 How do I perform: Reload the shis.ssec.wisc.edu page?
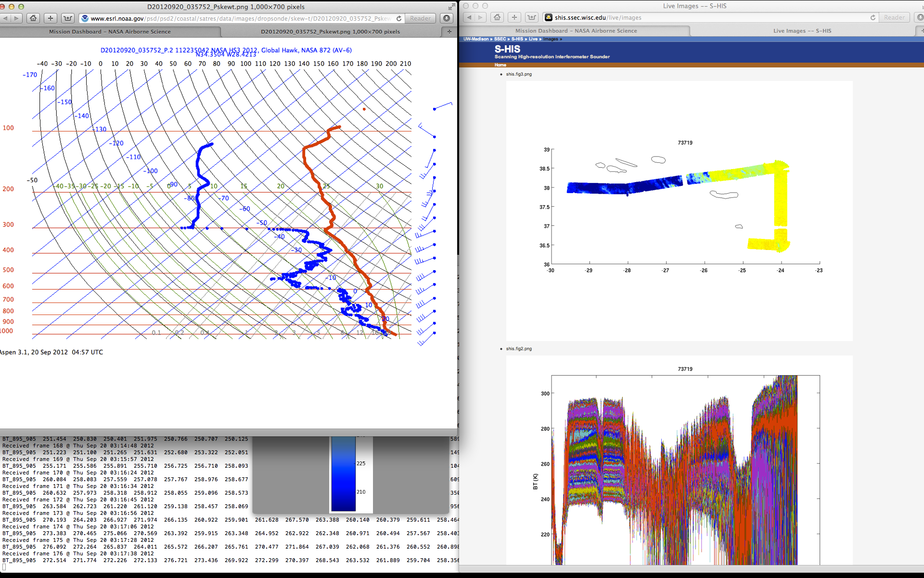(873, 17)
